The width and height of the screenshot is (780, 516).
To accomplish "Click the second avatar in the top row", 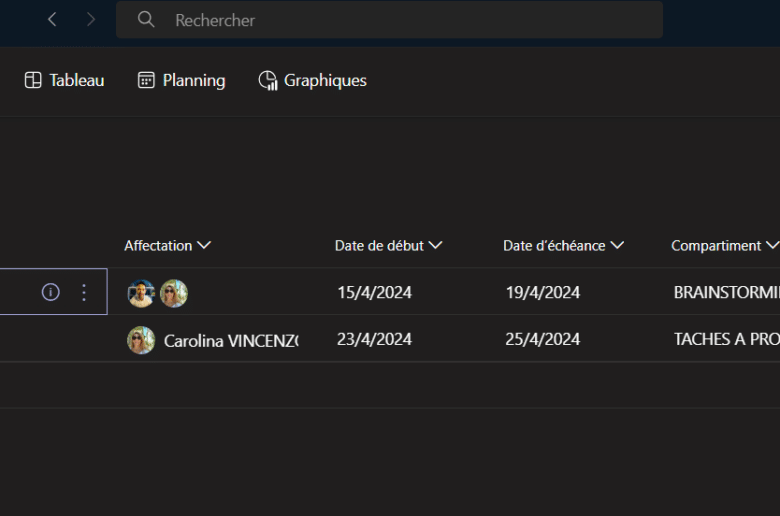I will coord(174,293).
